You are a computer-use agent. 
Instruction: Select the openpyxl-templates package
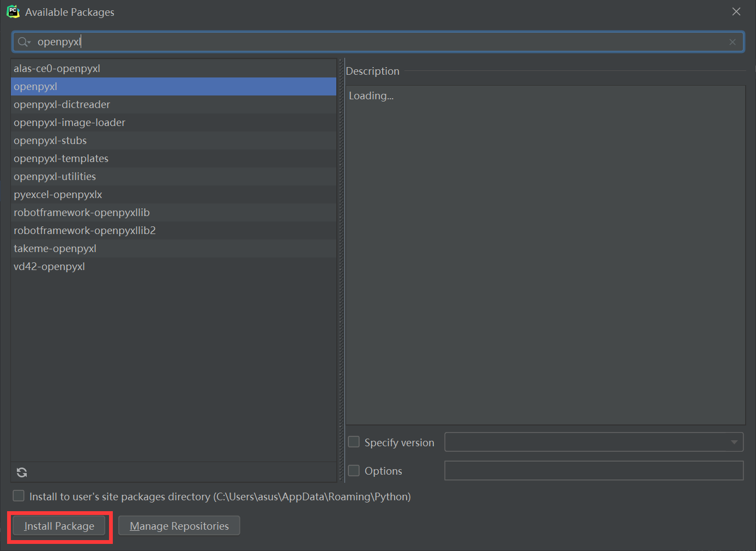point(174,158)
